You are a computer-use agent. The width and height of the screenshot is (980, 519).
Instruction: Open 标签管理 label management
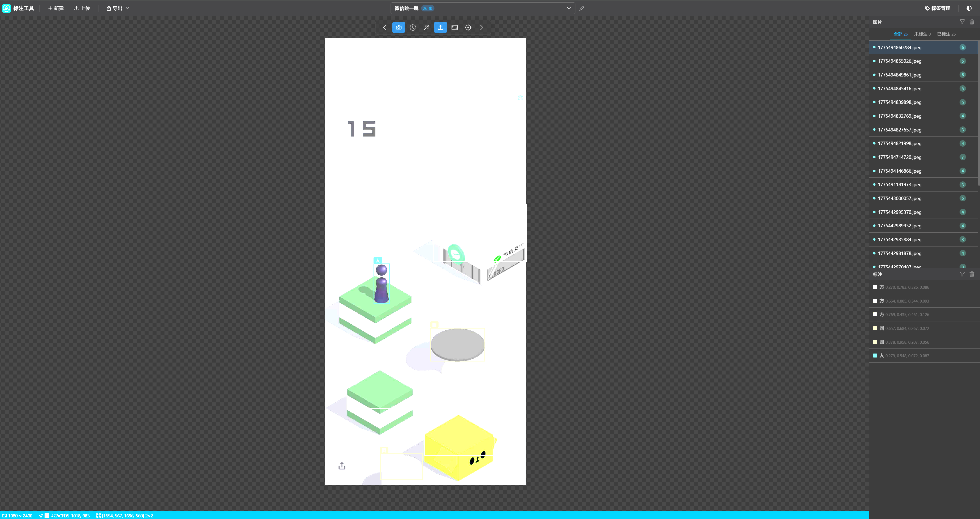click(937, 8)
